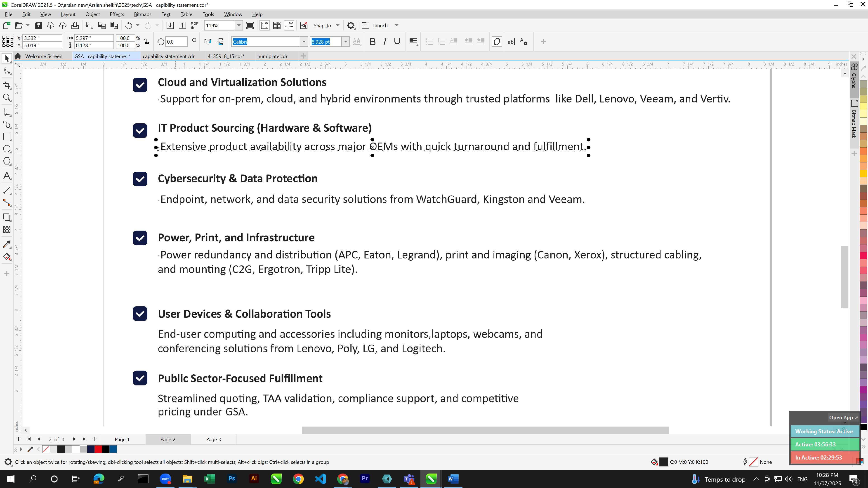868x488 pixels.
Task: Open the Text properties icon
Action: (x=524, y=42)
